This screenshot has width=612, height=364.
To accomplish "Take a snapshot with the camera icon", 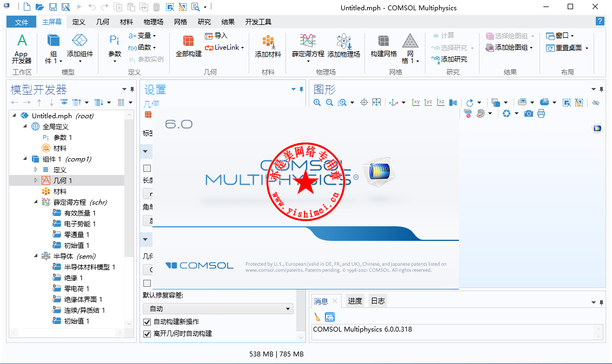I will pyautogui.click(x=529, y=113).
